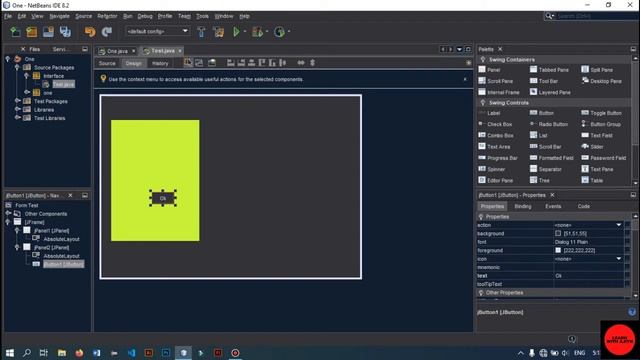Select the Text Field palette component
640x360 pixels.
597,136
